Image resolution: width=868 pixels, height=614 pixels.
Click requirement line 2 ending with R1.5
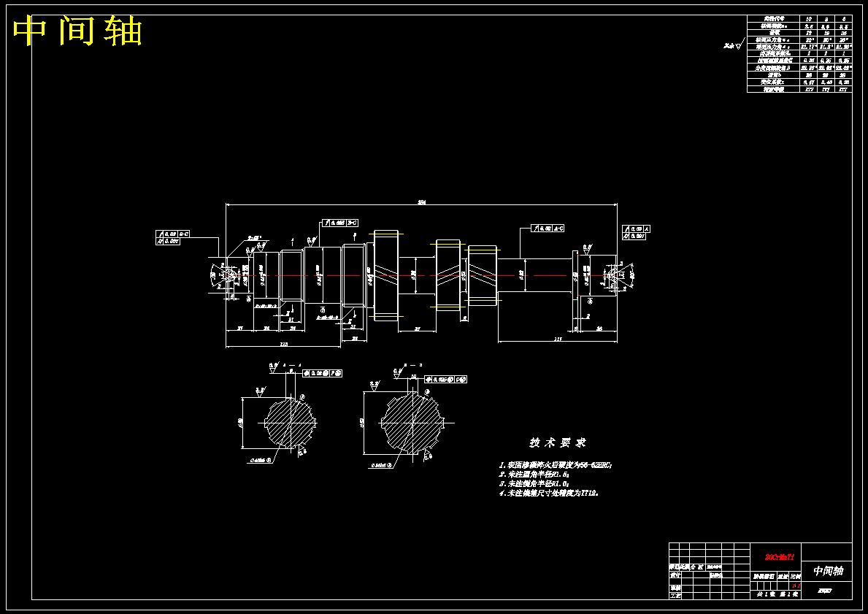tap(534, 475)
